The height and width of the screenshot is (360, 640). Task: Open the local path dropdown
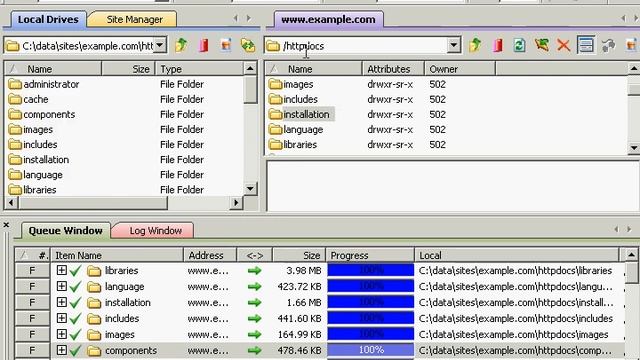(x=160, y=44)
